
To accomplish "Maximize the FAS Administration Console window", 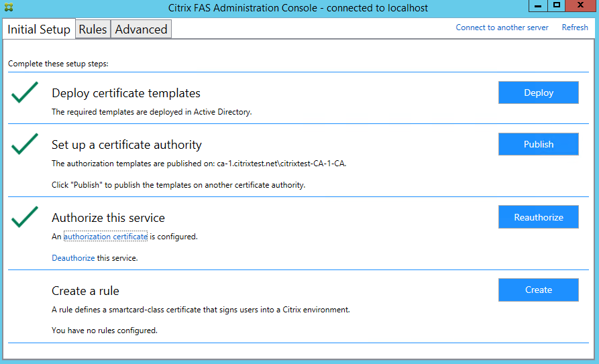I will point(557,5).
